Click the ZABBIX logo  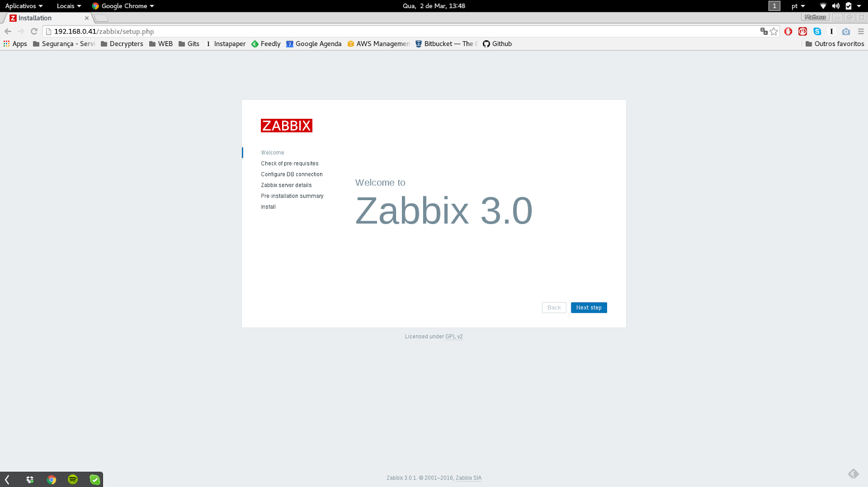(286, 126)
